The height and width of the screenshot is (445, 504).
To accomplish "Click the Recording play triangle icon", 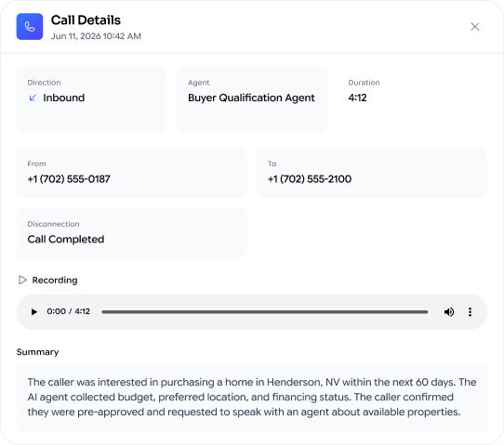I will pyautogui.click(x=22, y=280).
